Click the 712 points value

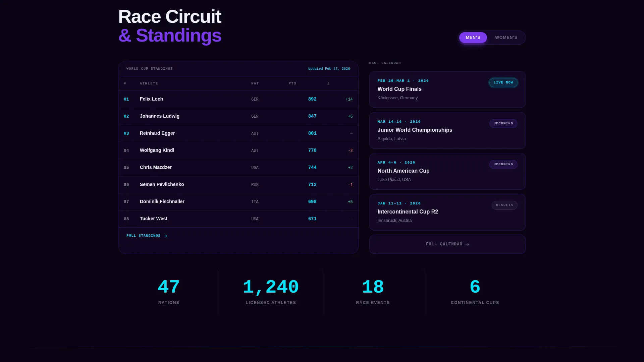[312, 185]
